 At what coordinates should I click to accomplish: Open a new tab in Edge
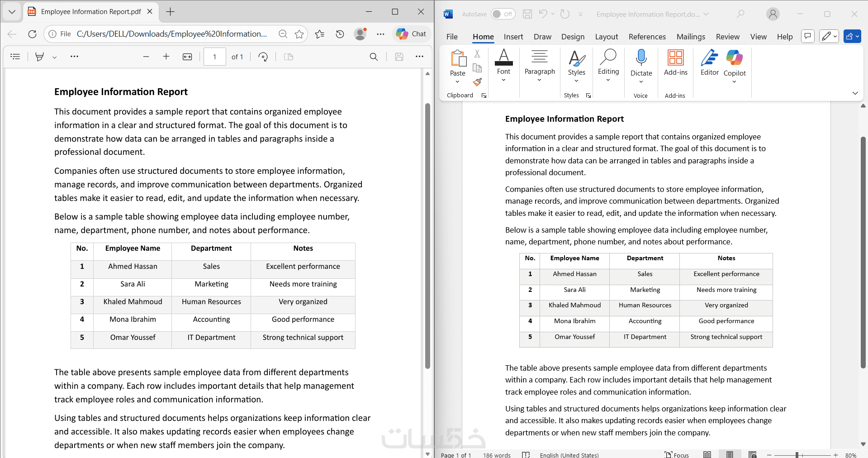(x=170, y=12)
